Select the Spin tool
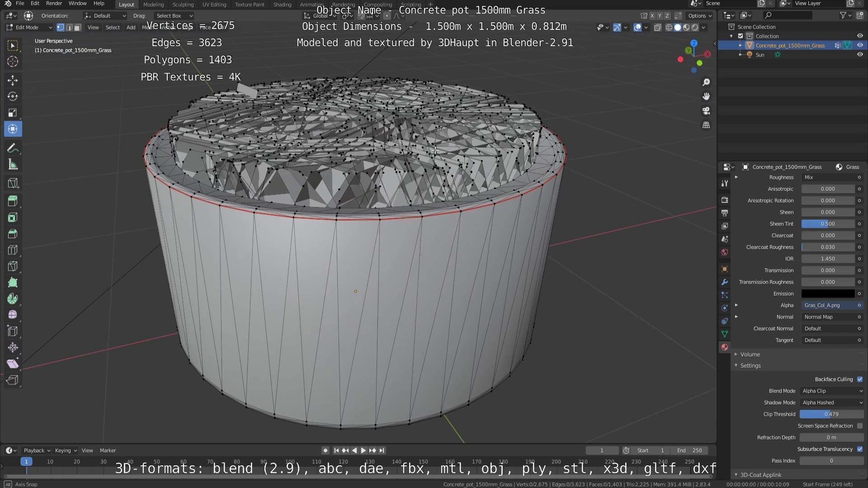Viewport: 868px width, 488px height. (x=13, y=299)
